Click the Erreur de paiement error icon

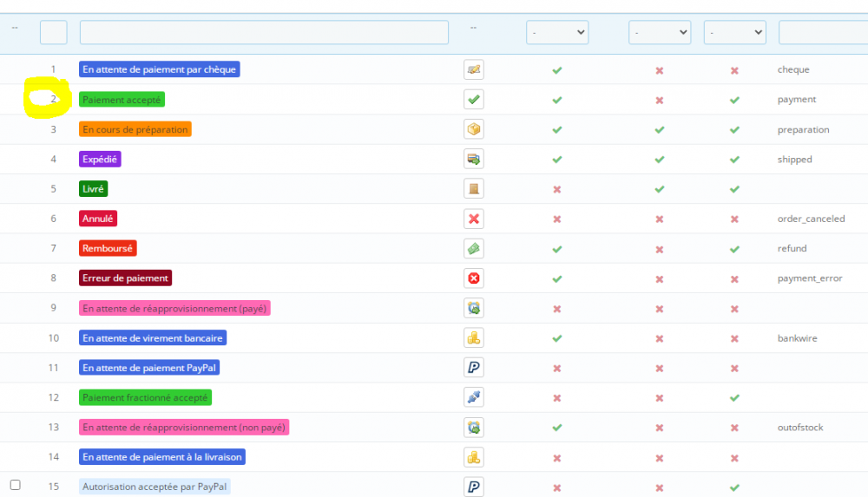[474, 278]
